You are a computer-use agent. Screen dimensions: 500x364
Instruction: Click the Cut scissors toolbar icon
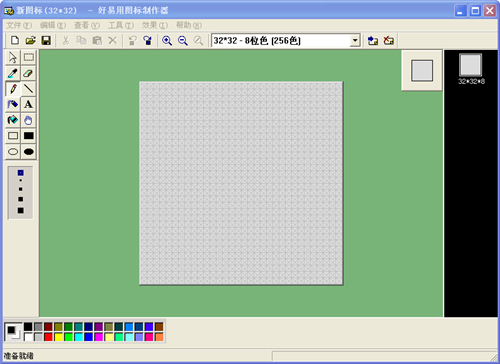pyautogui.click(x=66, y=41)
